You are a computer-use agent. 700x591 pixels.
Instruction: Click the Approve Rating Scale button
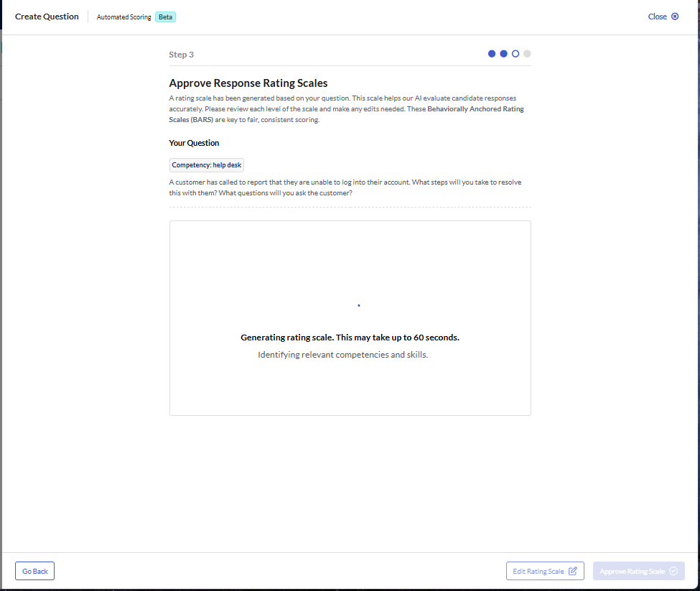(638, 571)
